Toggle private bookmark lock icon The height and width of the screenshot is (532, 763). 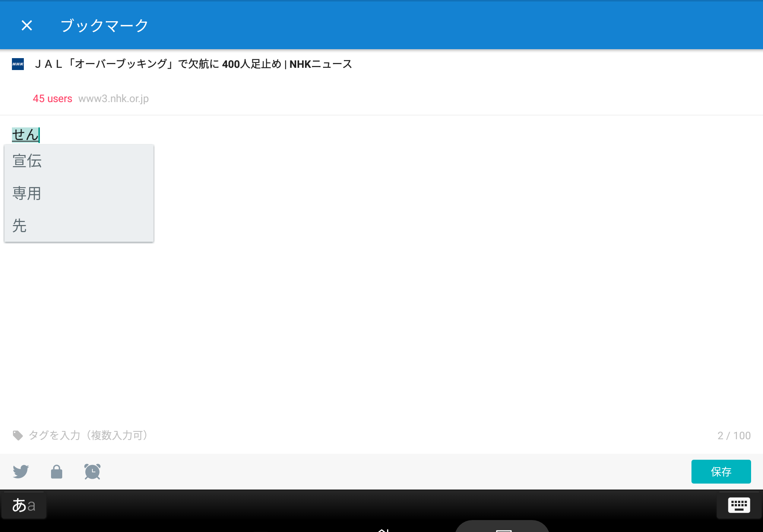57,472
